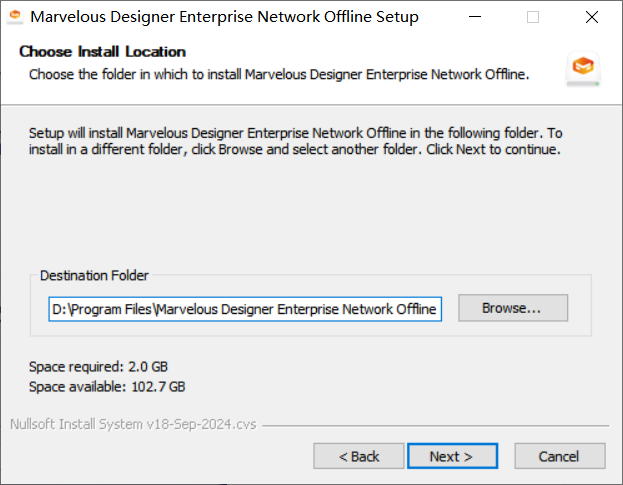The image size is (623, 485).
Task: Click the Marvelous Designer title bar icon
Action: click(x=15, y=17)
